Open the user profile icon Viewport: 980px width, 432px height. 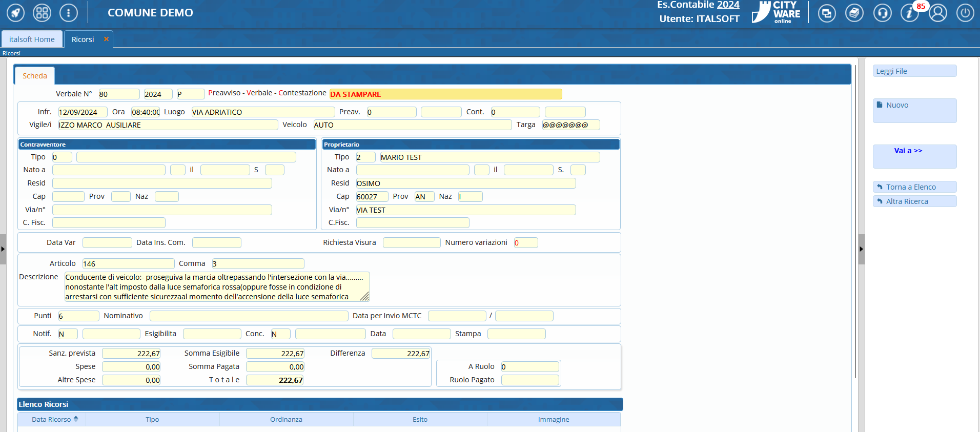938,13
